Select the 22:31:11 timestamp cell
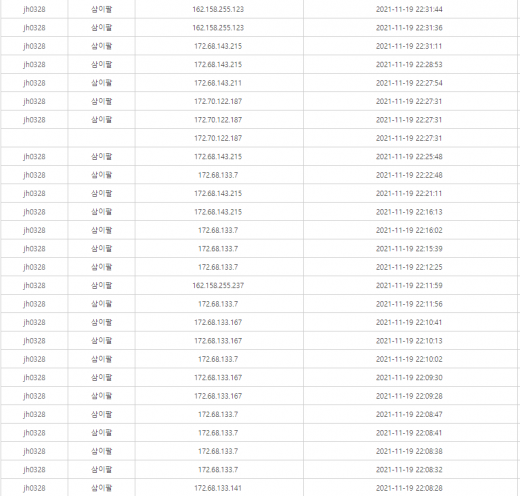The image size is (520, 496). point(409,46)
